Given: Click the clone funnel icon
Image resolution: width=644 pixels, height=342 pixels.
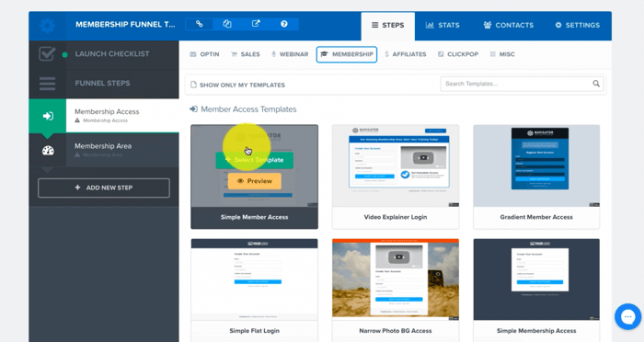Looking at the screenshot, I should pos(227,24).
